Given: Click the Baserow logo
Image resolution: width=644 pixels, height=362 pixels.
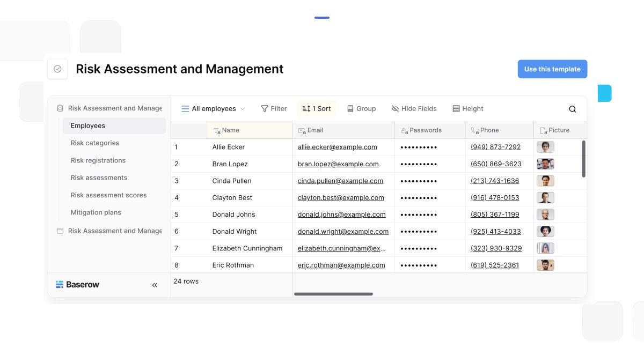Looking at the screenshot, I should pyautogui.click(x=78, y=285).
